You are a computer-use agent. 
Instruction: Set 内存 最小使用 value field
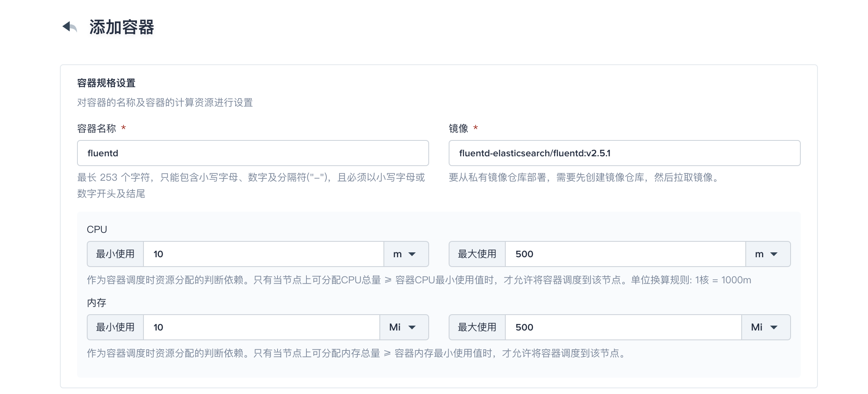[262, 327]
